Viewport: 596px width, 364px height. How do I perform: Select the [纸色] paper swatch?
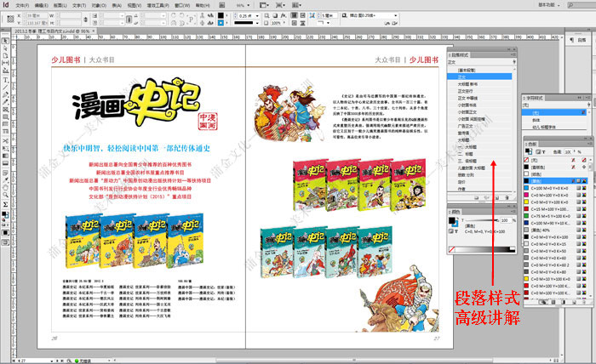pos(555,174)
